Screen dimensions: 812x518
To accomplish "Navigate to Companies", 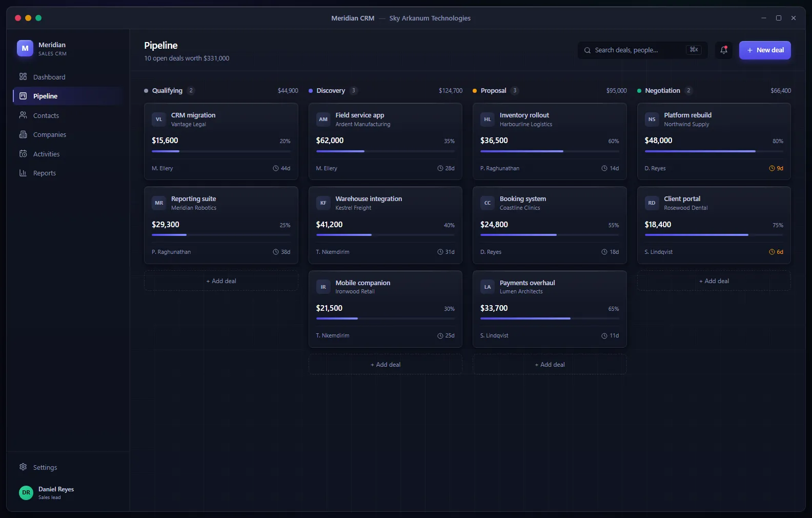I will coord(68,134).
